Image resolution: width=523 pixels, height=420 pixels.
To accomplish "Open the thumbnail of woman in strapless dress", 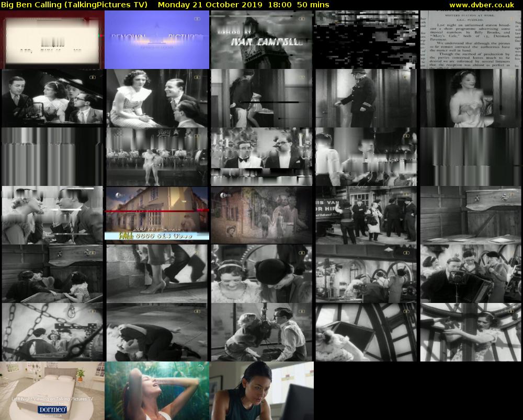I will click(x=470, y=98).
